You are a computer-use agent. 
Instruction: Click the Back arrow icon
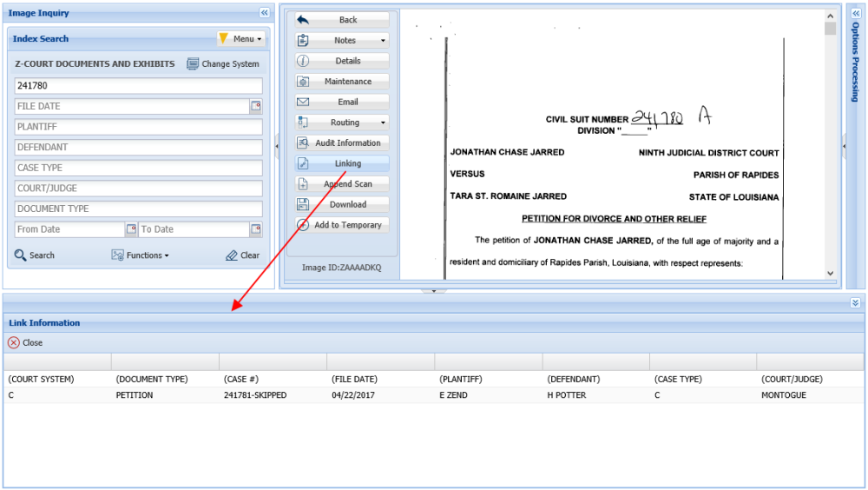tap(303, 20)
